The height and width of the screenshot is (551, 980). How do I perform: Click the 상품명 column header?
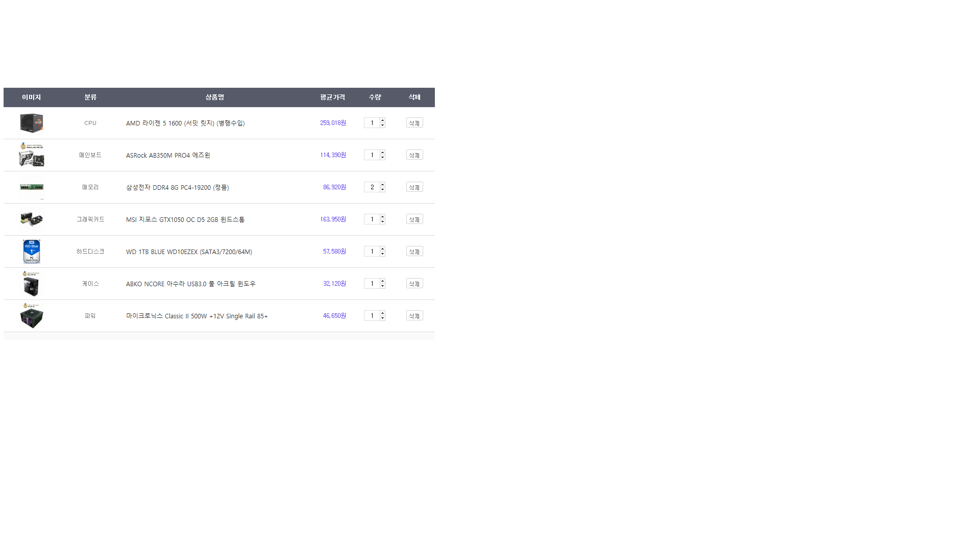[215, 97]
